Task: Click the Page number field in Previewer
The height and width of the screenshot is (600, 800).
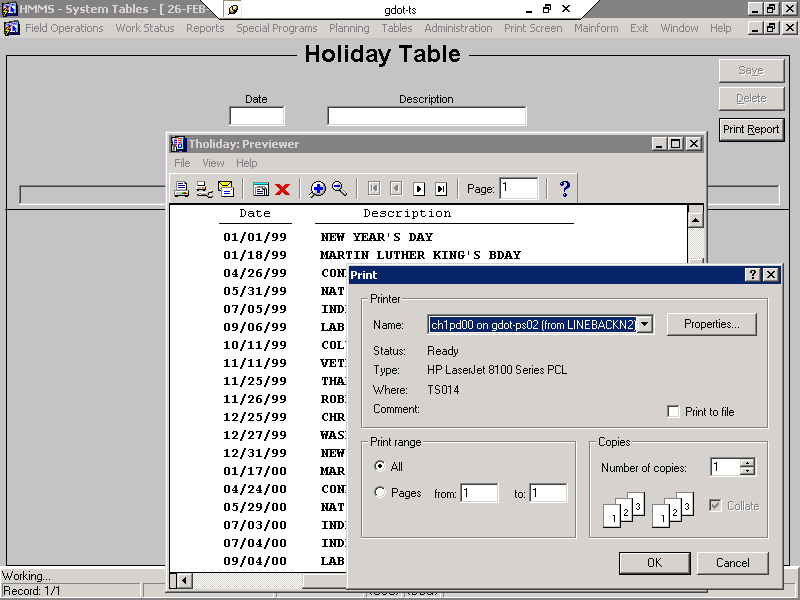Action: coord(518,188)
